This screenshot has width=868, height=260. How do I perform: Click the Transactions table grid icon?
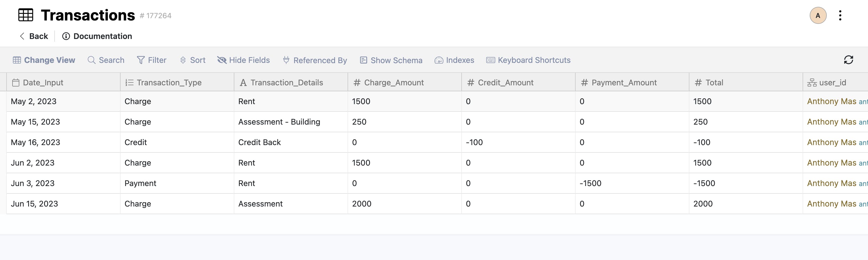point(26,15)
